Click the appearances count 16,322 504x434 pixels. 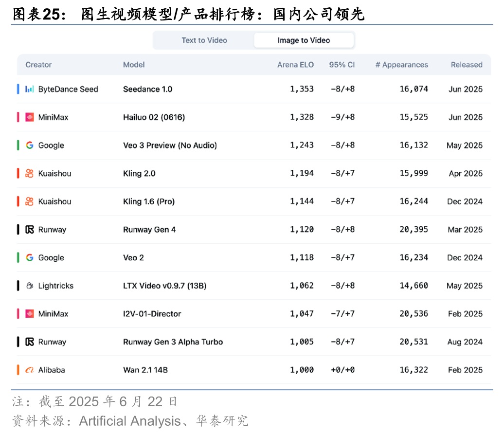[x=414, y=370]
